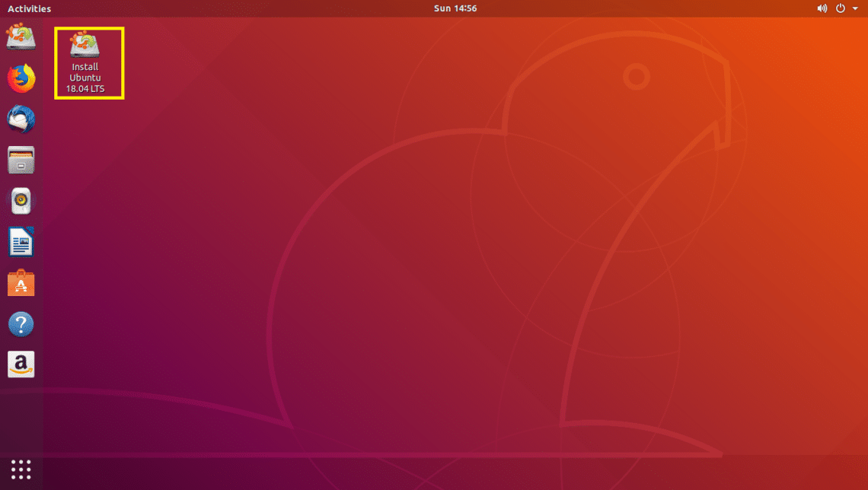The width and height of the screenshot is (868, 490).
Task: Open Thunderbird Mail in the dock
Action: (x=21, y=119)
